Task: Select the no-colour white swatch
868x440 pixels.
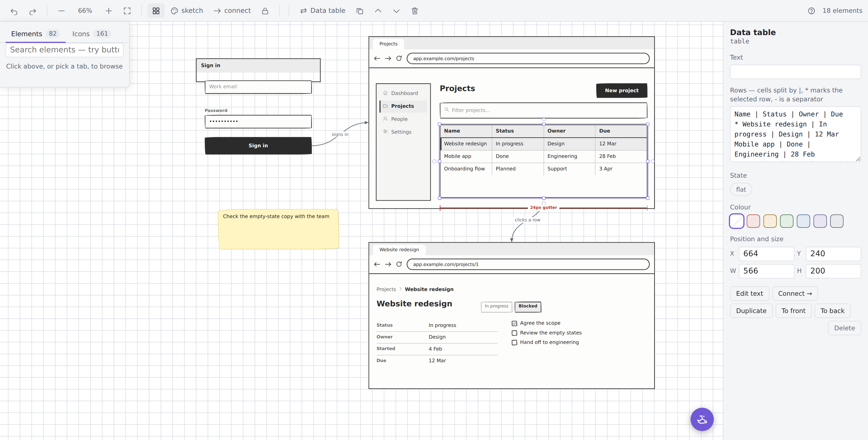Action: [737, 221]
